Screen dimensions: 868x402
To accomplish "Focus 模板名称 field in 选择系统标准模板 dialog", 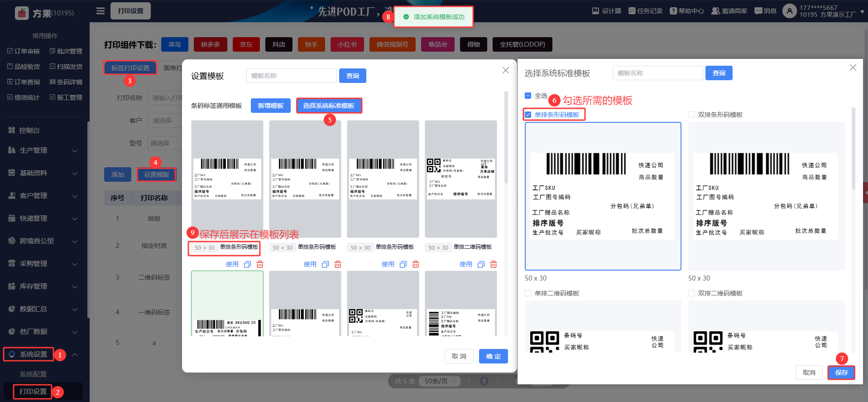I will 658,73.
